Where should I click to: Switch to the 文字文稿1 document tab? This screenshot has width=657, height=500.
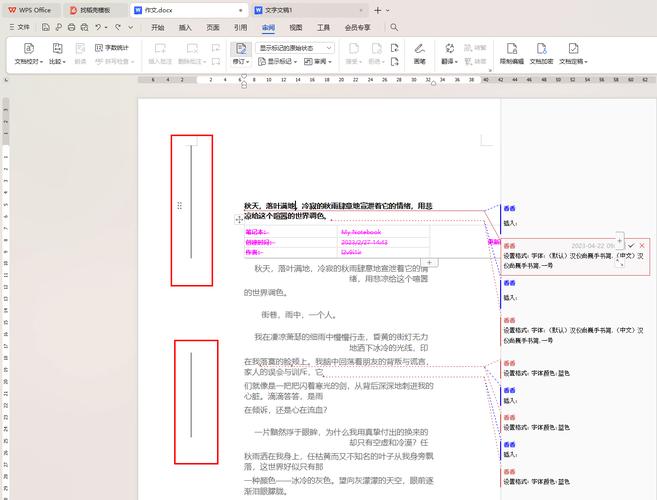coord(310,10)
